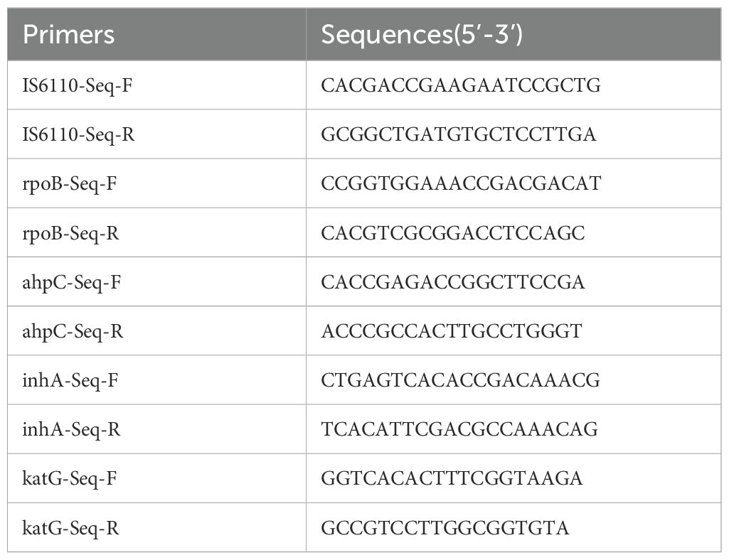Click sequence CACGTCGCGGACCTCCAGC
The height and width of the screenshot is (560, 729).
point(453,233)
